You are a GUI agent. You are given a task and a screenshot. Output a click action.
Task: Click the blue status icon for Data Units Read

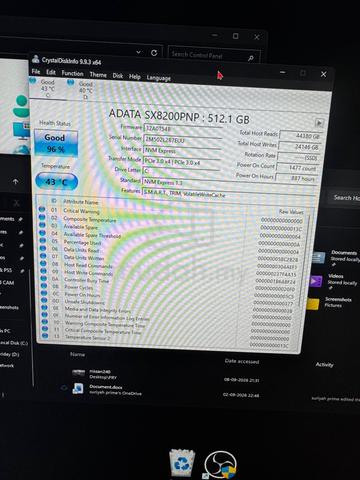pyautogui.click(x=43, y=248)
